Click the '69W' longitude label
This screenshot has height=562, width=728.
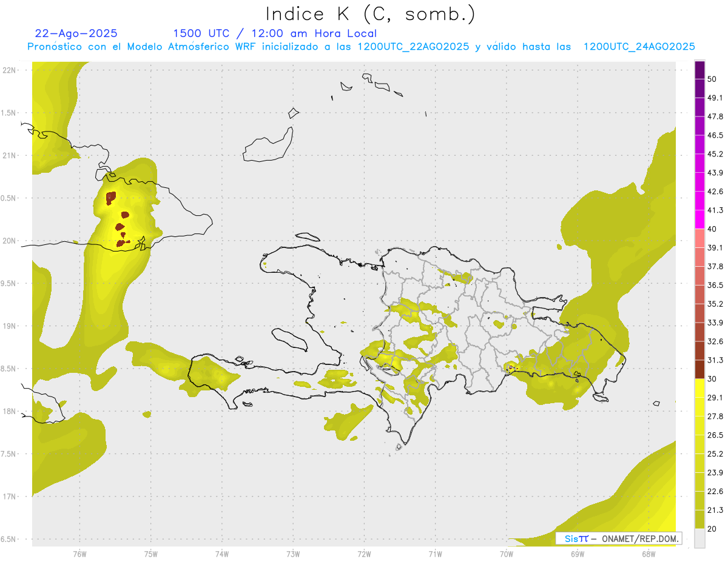(578, 554)
